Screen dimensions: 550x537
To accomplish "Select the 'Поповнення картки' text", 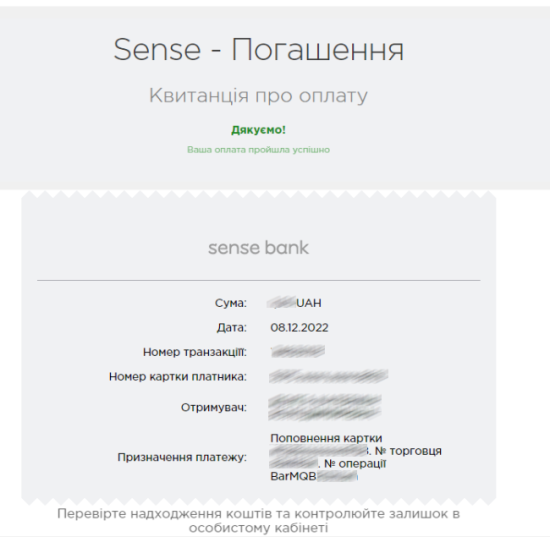I will (326, 438).
